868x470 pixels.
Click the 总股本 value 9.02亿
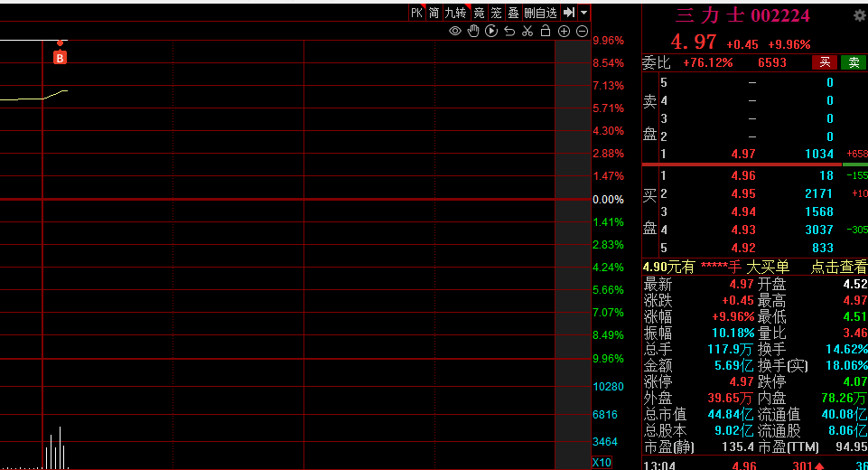[x=733, y=430]
